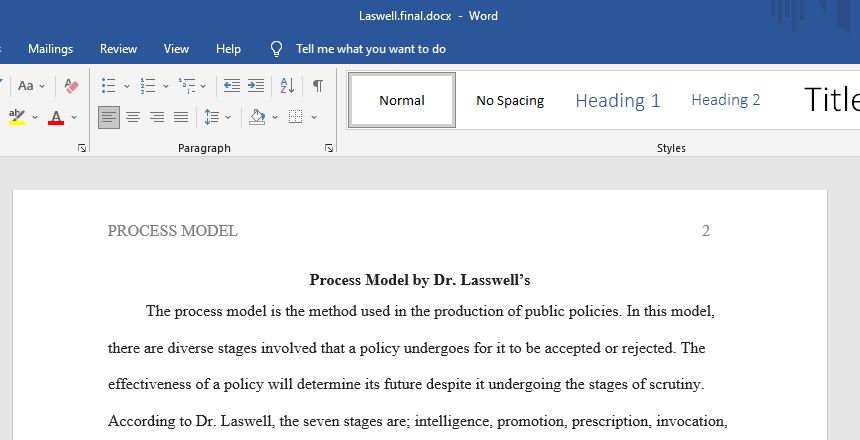
Task: Apply multilevel list formatting
Action: click(x=186, y=86)
